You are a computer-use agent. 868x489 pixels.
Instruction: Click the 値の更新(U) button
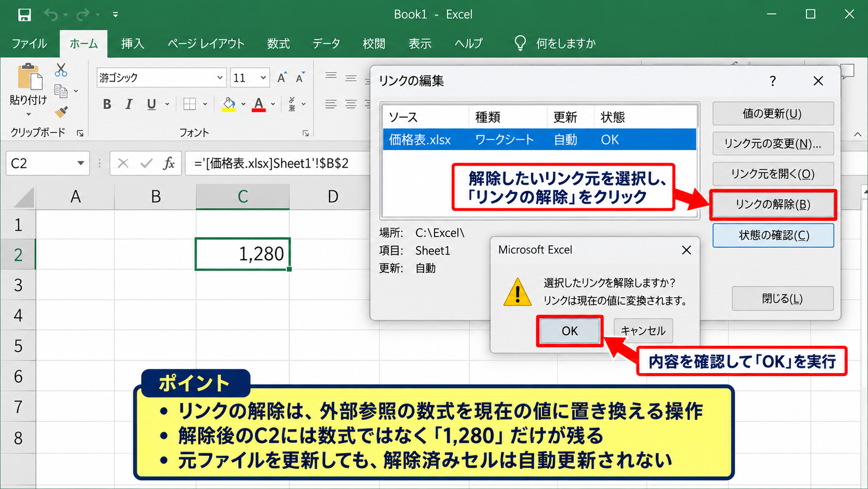(773, 114)
